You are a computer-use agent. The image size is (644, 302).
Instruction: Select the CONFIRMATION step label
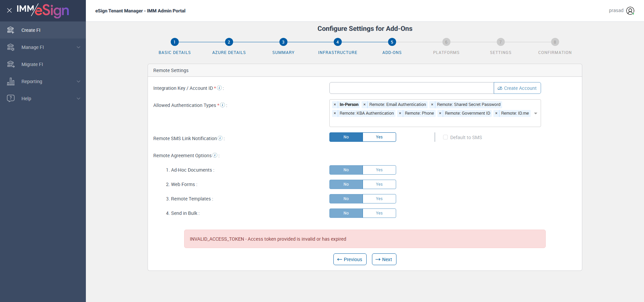point(555,53)
